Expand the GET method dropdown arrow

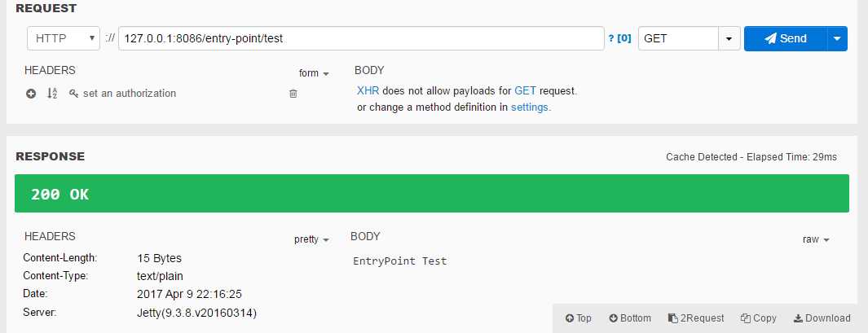pyautogui.click(x=729, y=38)
